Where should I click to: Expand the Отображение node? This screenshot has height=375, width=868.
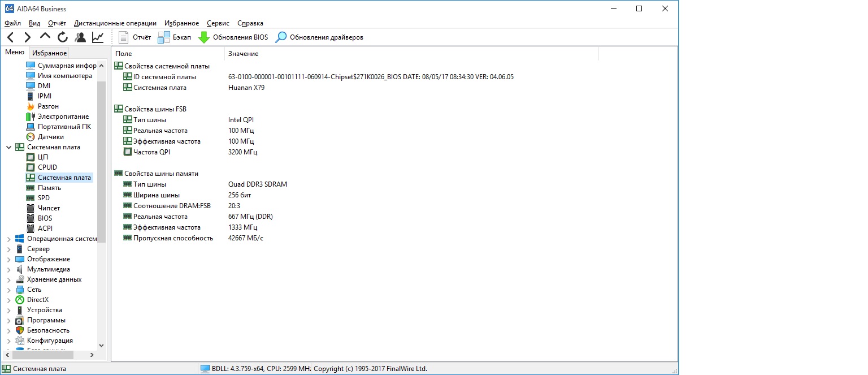point(8,259)
